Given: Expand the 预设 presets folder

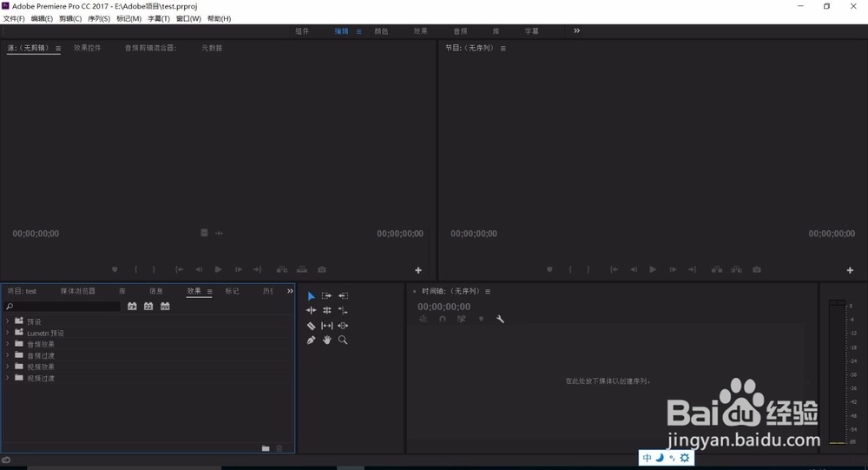Looking at the screenshot, I should point(7,321).
